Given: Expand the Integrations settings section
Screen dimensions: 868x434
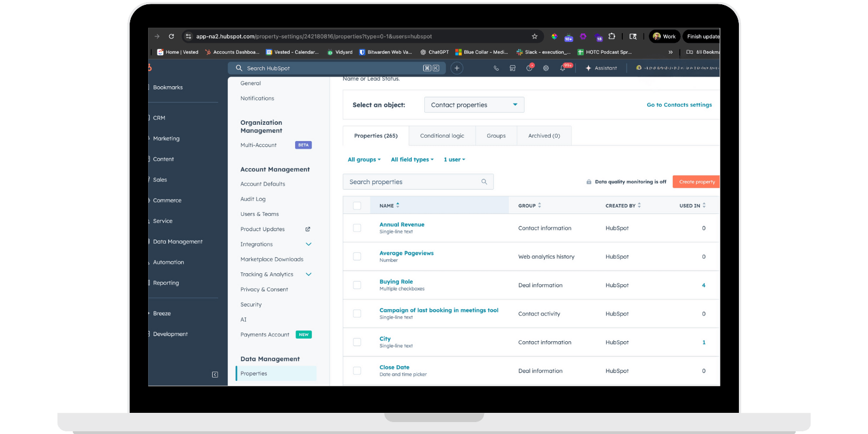Looking at the screenshot, I should [308, 244].
